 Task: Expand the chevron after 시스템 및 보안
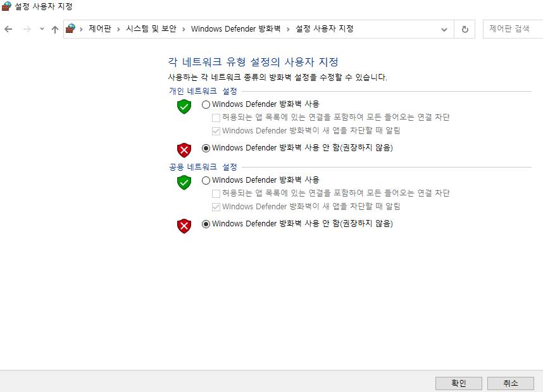(184, 29)
